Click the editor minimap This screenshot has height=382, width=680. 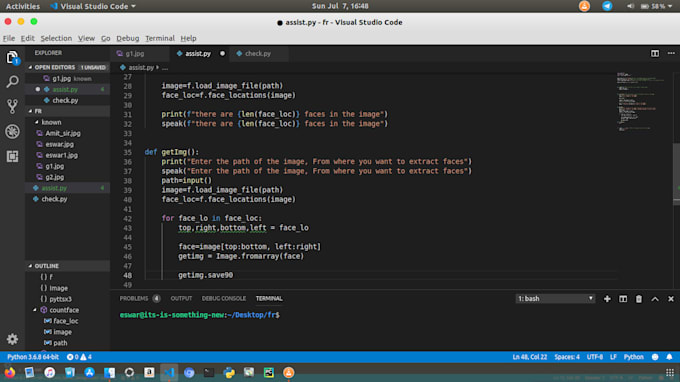641,102
